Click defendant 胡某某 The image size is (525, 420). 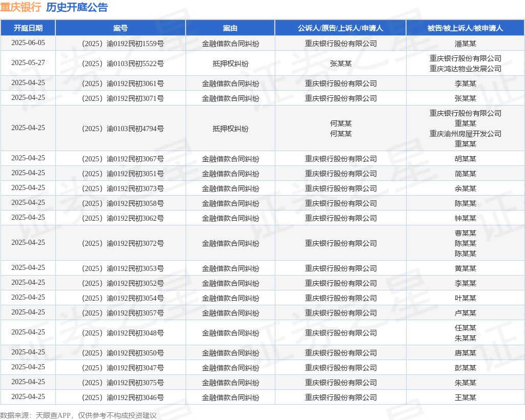466,159
